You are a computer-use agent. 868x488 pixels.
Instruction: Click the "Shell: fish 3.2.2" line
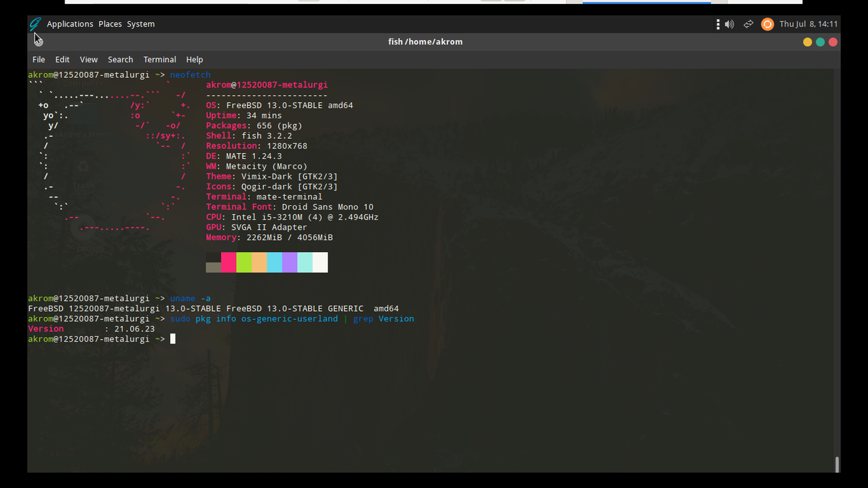(249, 136)
